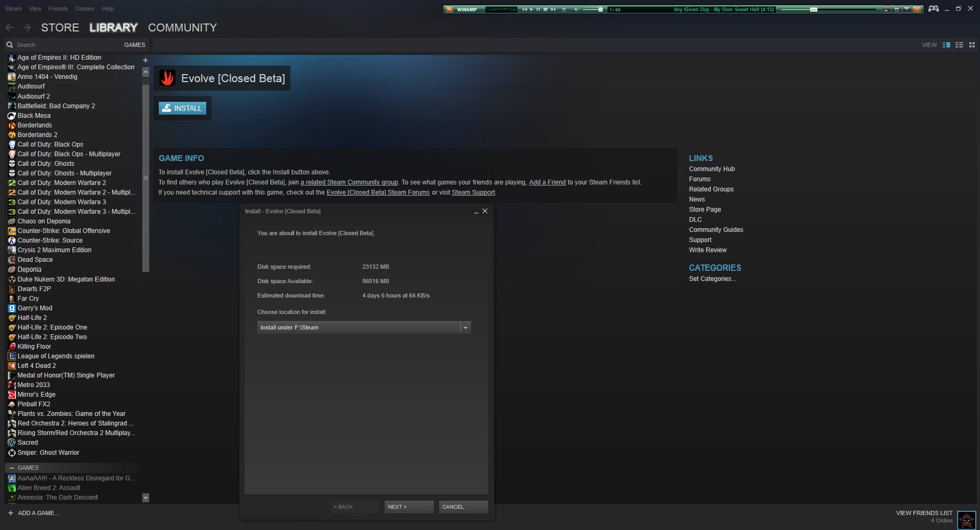Click the plus icon above game list scrollbar
980x530 pixels.
pyautogui.click(x=145, y=60)
